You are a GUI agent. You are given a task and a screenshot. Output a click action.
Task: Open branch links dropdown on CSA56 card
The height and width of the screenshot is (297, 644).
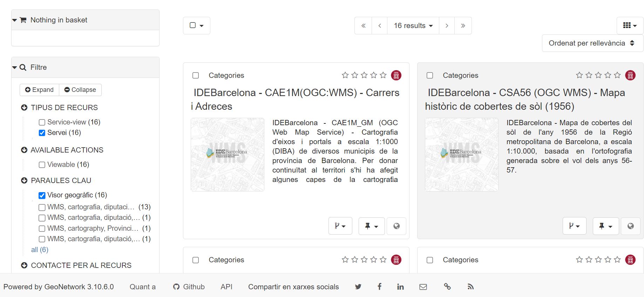(575, 226)
